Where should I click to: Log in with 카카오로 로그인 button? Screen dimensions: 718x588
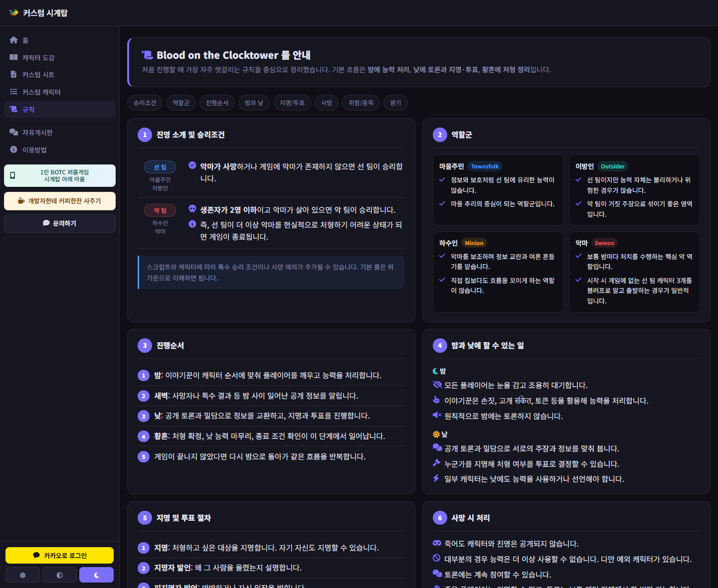(x=60, y=555)
